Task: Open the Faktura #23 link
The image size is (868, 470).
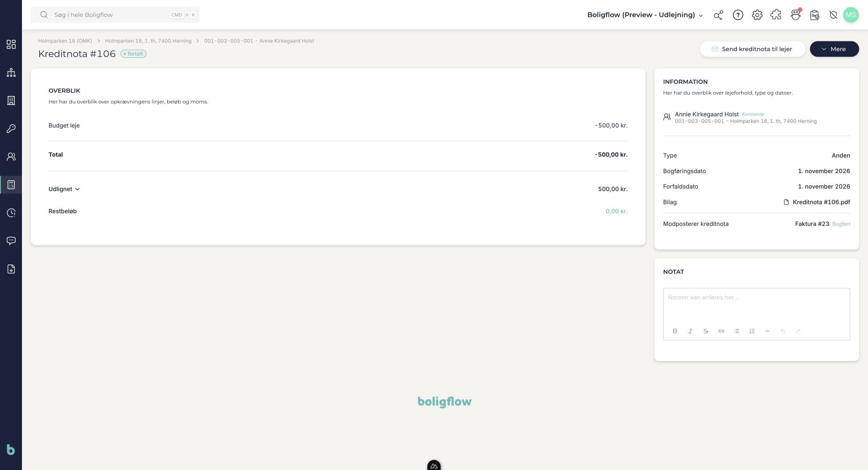Action: point(812,224)
